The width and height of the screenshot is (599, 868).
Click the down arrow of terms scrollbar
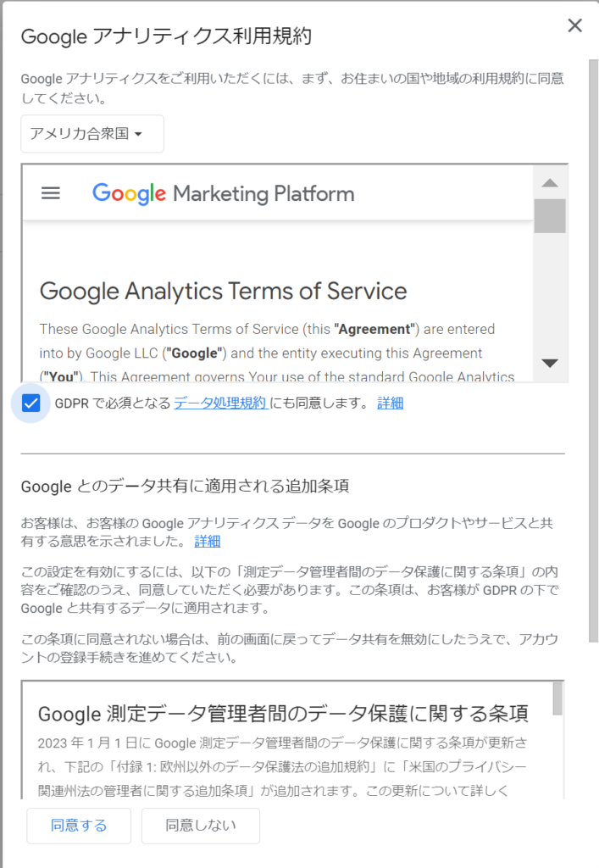(550, 363)
